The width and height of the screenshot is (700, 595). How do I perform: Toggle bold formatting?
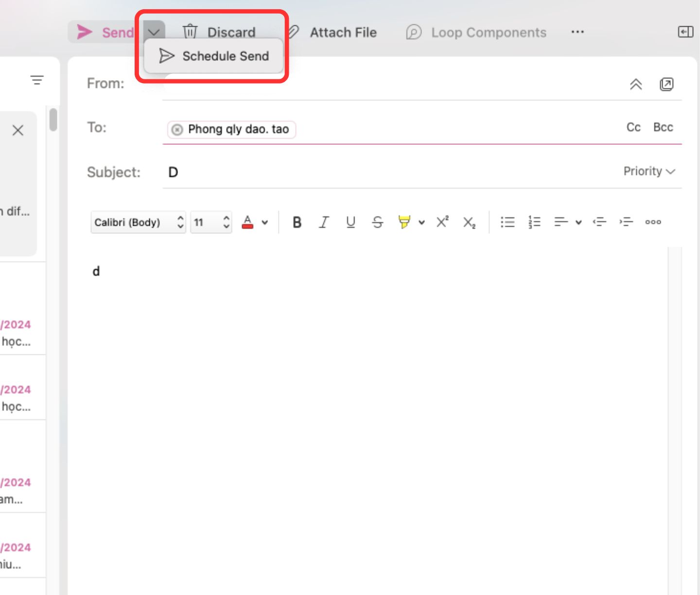click(x=297, y=222)
